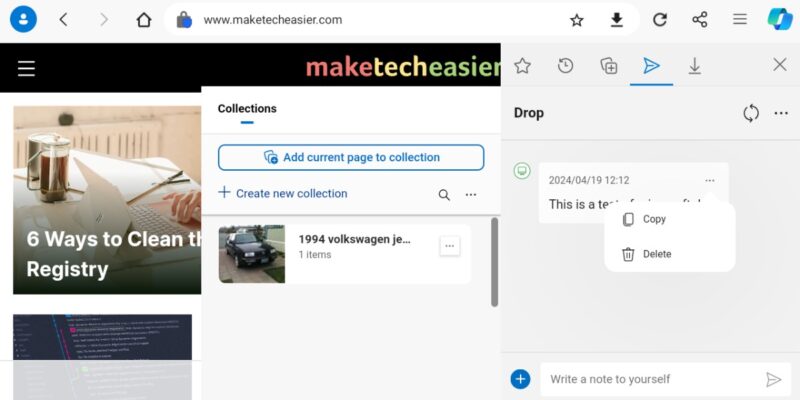Select the Collections heading tab

247,109
